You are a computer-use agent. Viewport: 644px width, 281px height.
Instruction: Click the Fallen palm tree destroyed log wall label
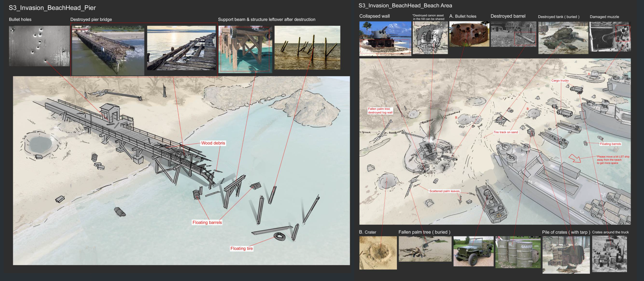(x=380, y=111)
